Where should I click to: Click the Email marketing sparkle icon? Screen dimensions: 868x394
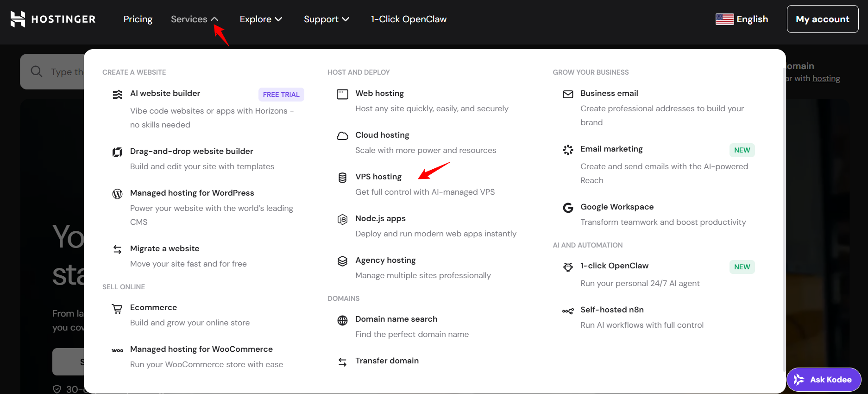[568, 150]
